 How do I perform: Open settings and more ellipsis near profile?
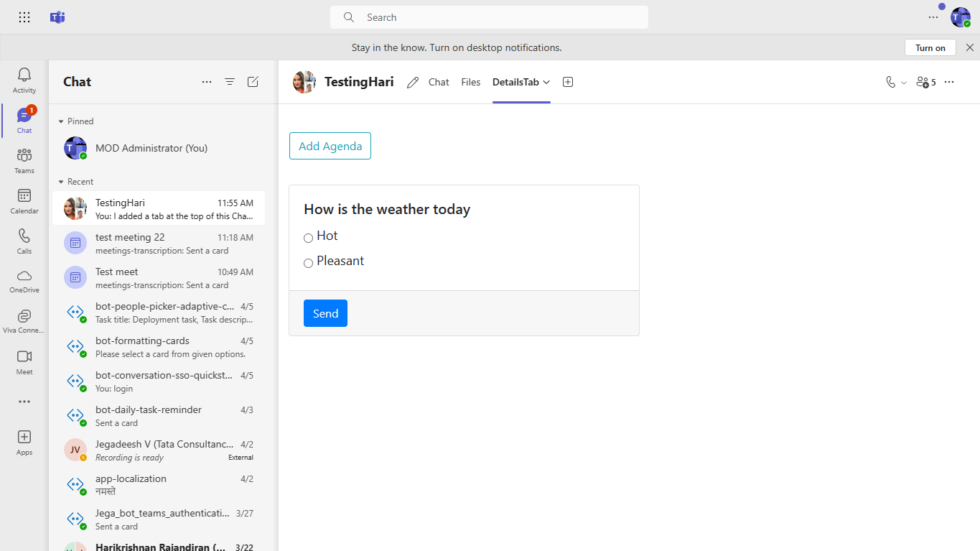[933, 17]
